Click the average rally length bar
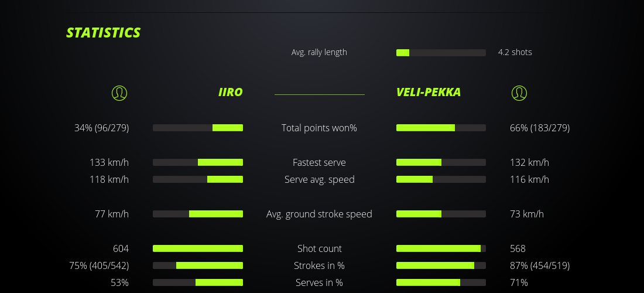 coord(441,53)
